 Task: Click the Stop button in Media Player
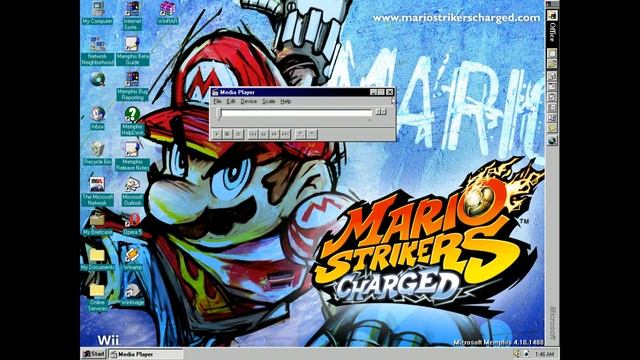tap(227, 134)
